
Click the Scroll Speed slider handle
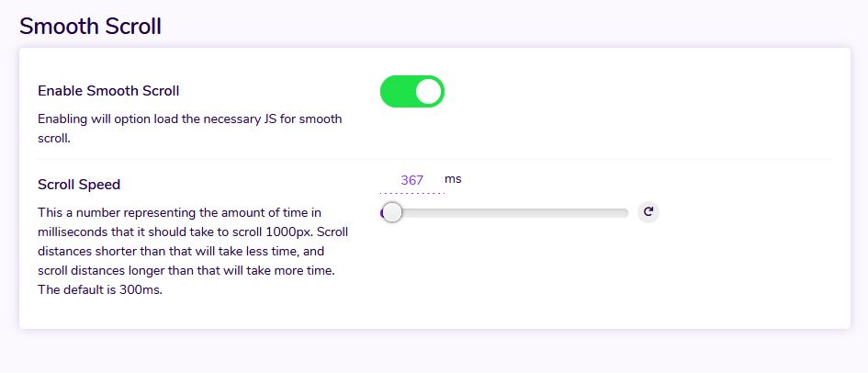click(392, 213)
